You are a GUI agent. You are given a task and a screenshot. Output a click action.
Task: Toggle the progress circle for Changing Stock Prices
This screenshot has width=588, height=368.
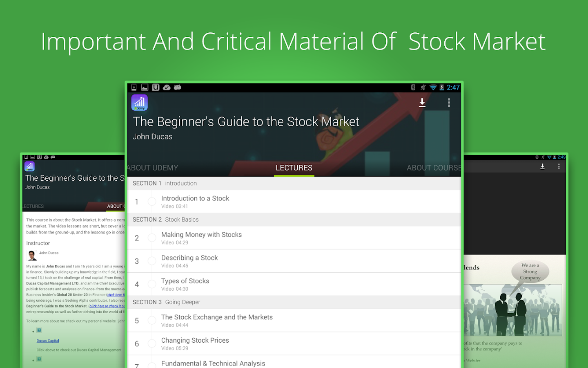coord(151,343)
